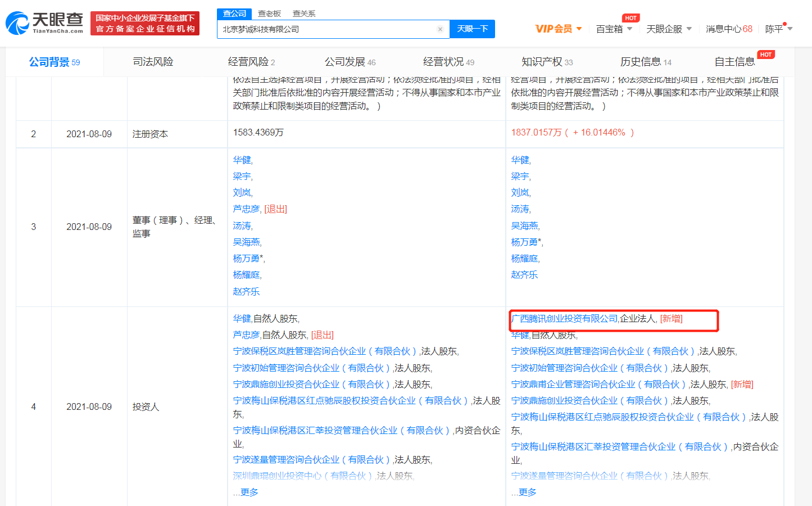Open 消息中心 with 68 messages
812x506 pixels.
click(x=729, y=29)
